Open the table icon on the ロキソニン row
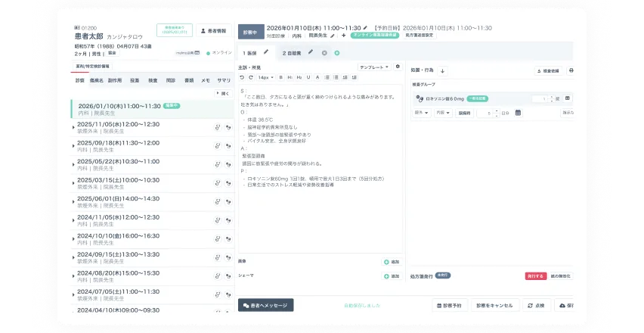This screenshot has height=333, width=644. pyautogui.click(x=567, y=98)
